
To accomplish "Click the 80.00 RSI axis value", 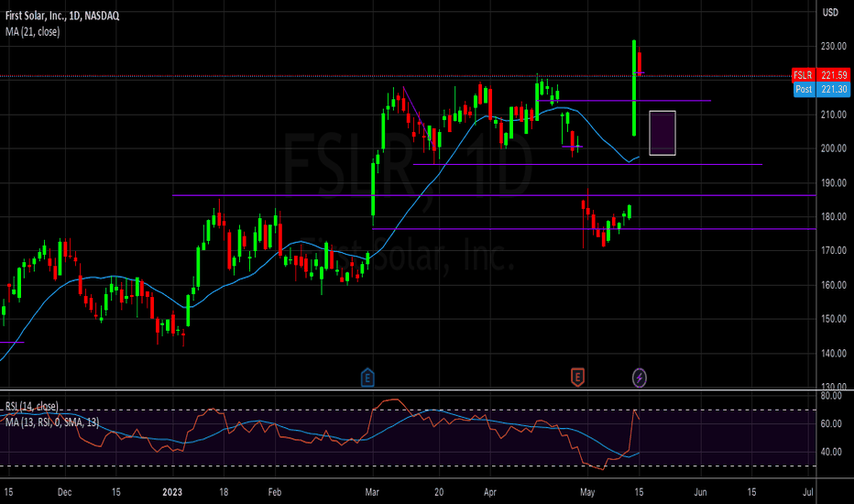I will [x=831, y=396].
